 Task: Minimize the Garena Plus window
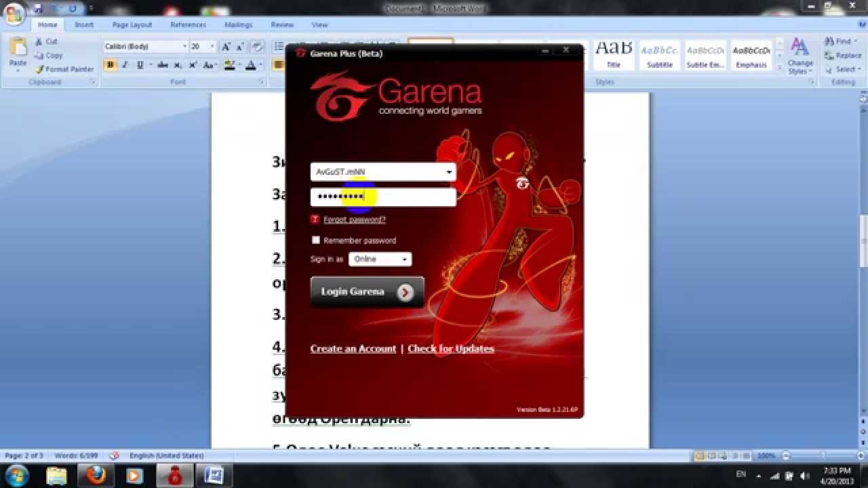[x=544, y=50]
